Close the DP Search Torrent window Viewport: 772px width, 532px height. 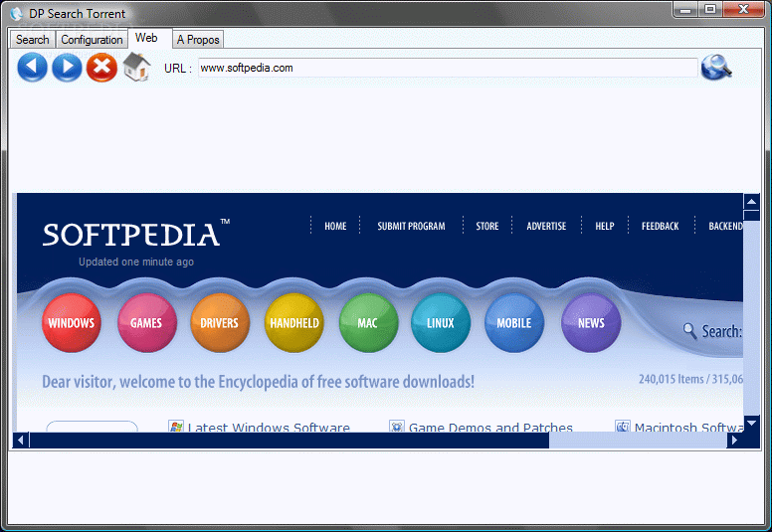(743, 9)
